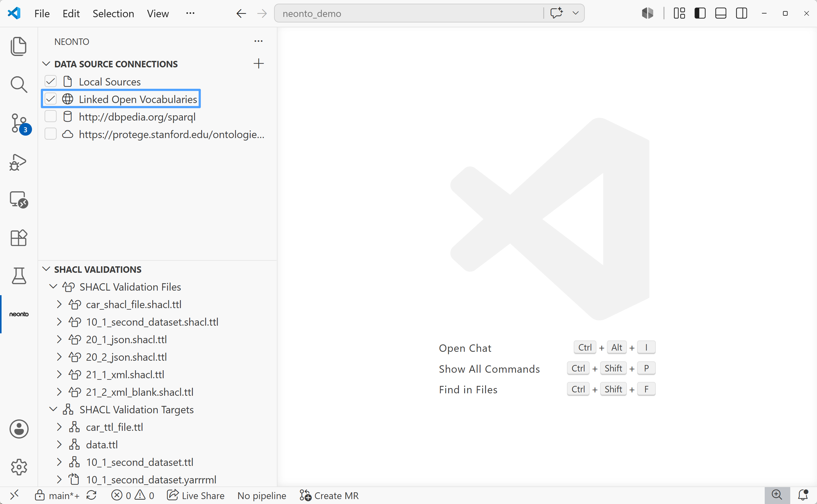Add a new data source connection
This screenshot has width=817, height=504.
tap(258, 64)
